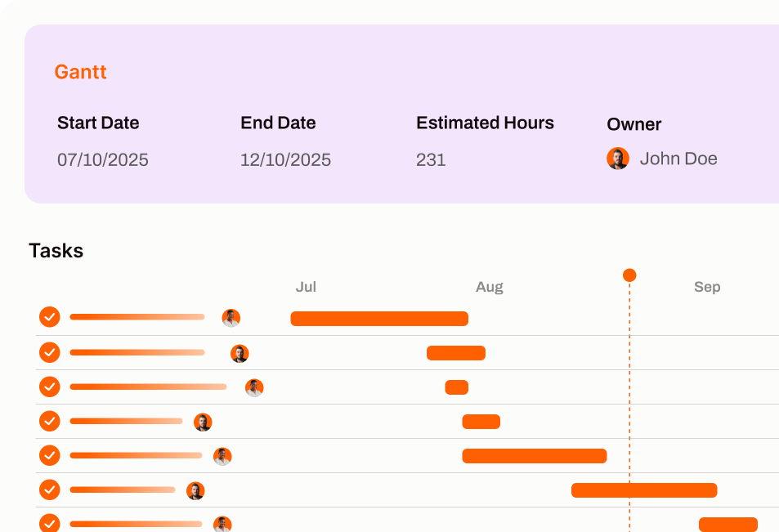Select the fifth task's checkmark circle icon

(49, 455)
